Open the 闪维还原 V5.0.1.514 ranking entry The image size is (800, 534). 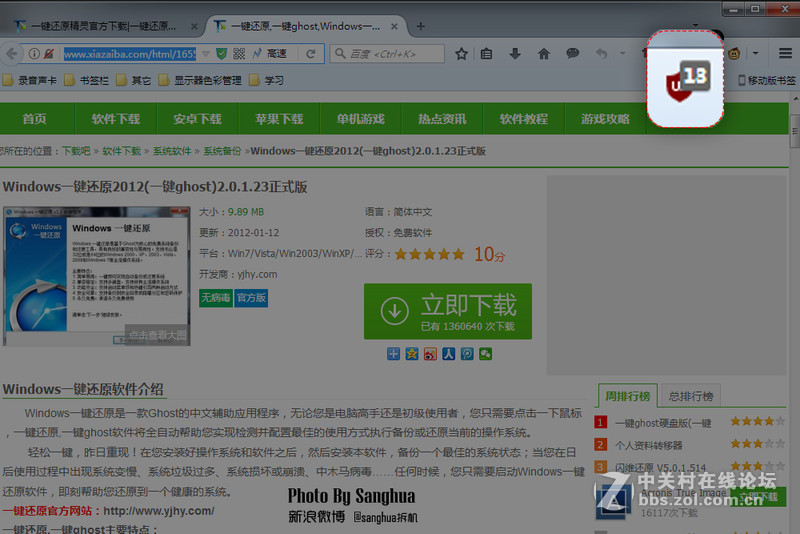pyautogui.click(x=660, y=468)
